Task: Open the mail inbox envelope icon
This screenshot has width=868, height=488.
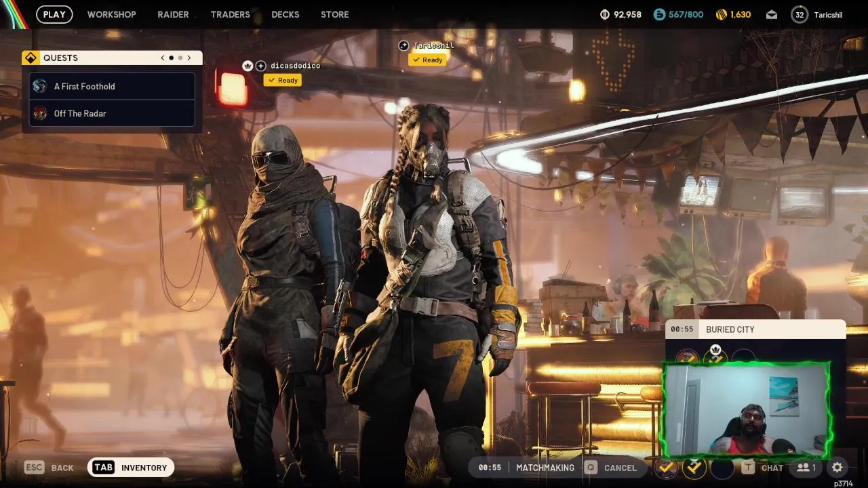Action: pyautogui.click(x=772, y=14)
